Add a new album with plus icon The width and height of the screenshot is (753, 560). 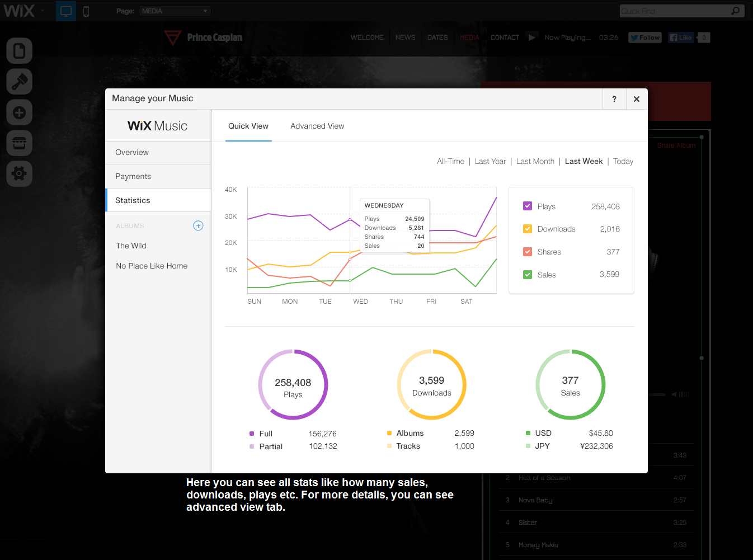(x=198, y=225)
